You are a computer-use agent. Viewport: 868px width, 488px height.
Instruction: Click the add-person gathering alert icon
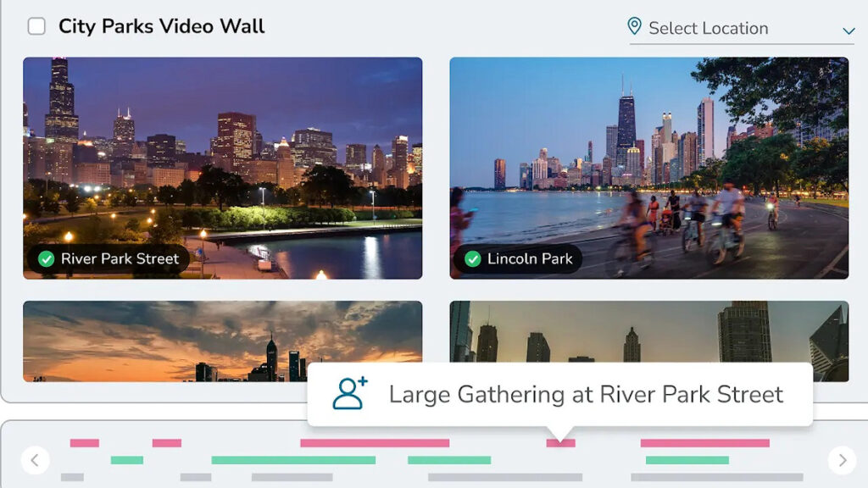click(x=350, y=393)
